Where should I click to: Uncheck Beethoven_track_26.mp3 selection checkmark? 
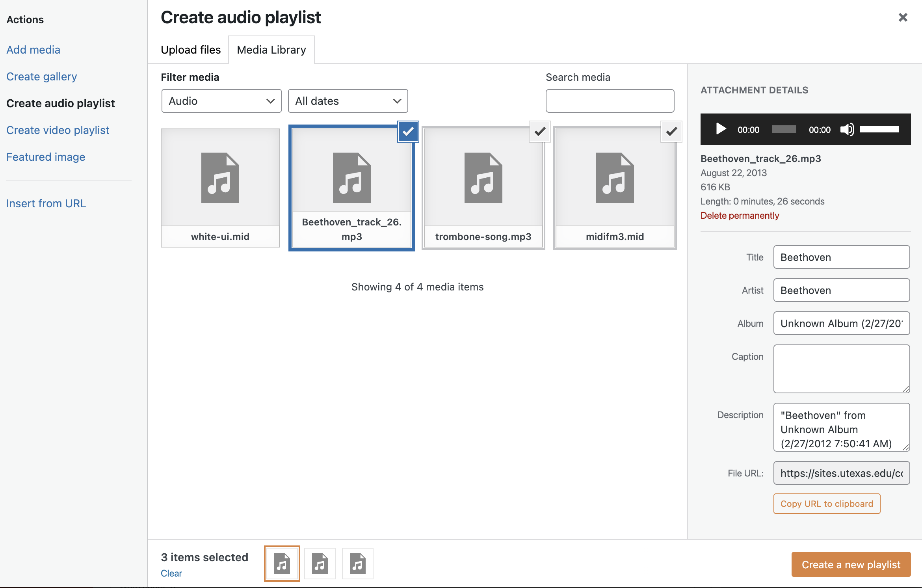408,132
